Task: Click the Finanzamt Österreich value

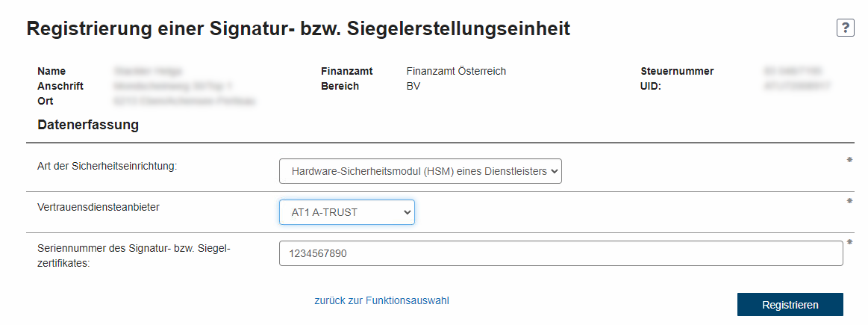Action: tap(456, 71)
